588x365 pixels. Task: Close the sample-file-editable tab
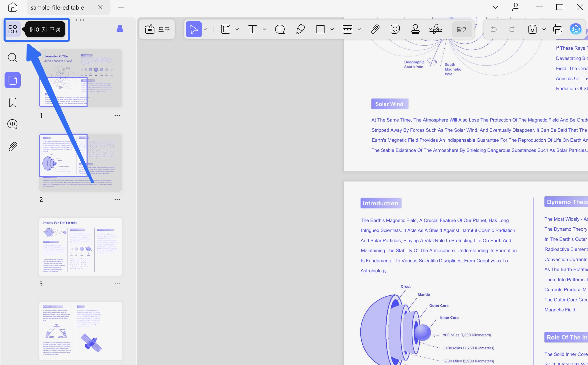[100, 7]
